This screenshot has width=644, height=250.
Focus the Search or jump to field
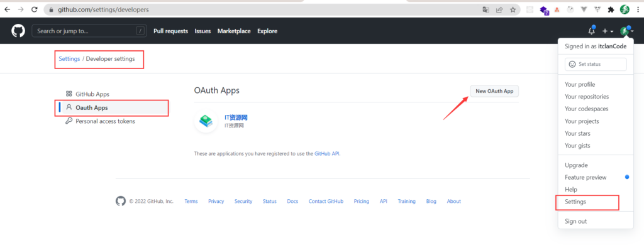click(89, 31)
